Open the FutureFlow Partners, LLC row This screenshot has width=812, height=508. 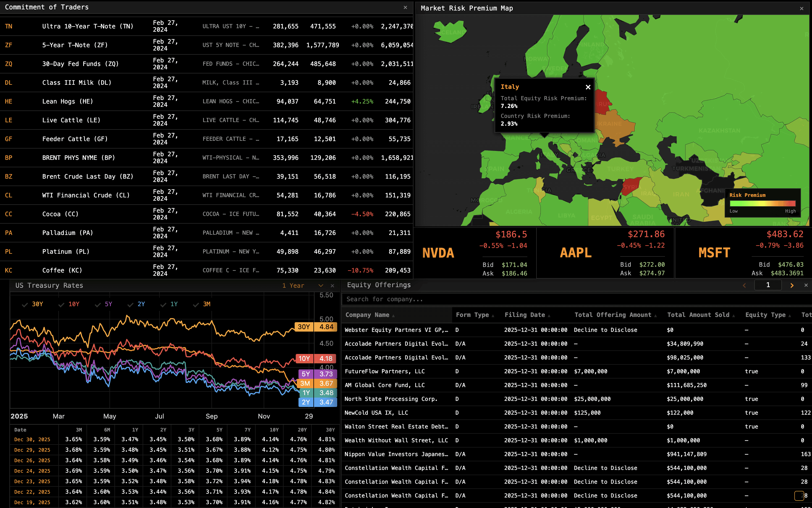[x=385, y=371]
